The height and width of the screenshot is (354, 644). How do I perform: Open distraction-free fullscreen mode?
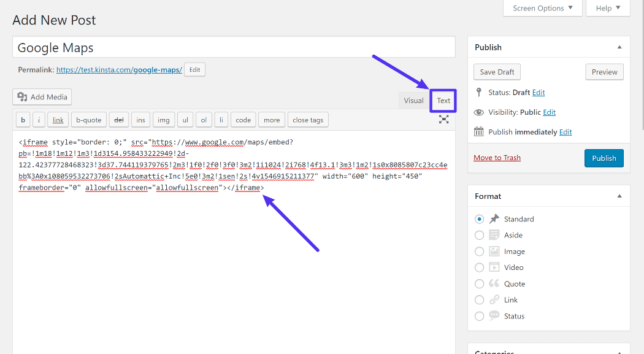[443, 120]
